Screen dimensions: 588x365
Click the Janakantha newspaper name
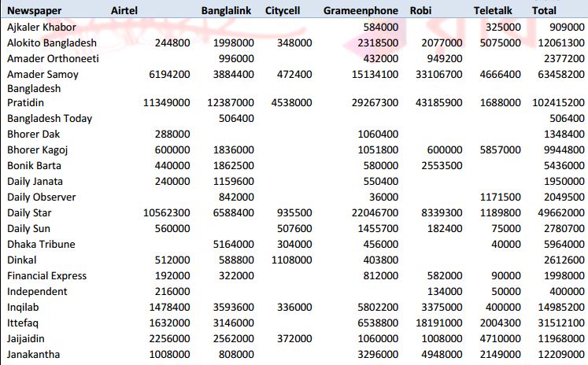(x=33, y=355)
